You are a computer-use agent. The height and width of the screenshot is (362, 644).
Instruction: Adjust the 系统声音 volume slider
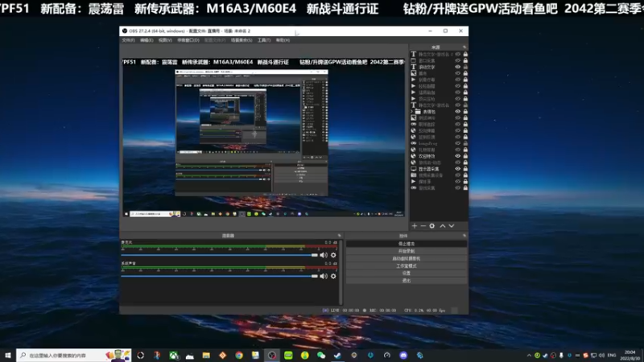[x=219, y=276]
